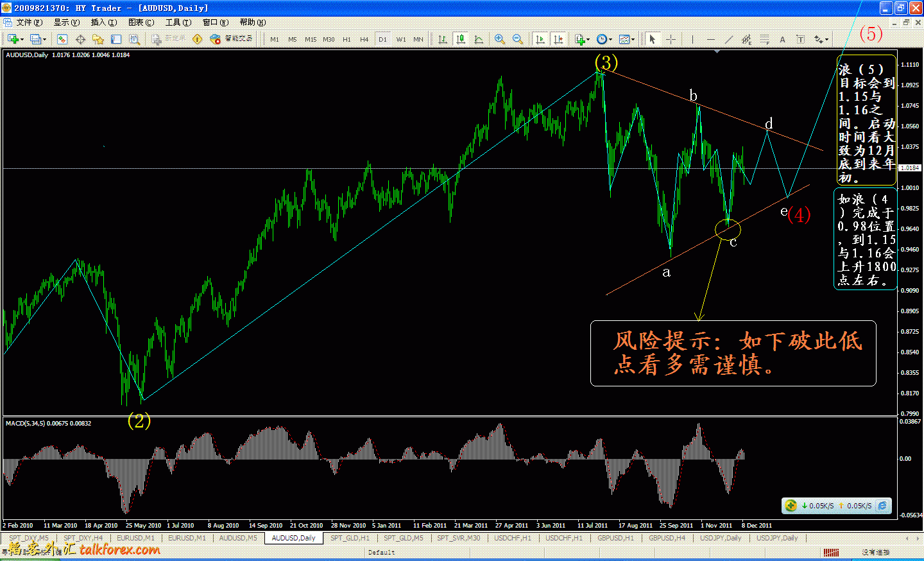Viewport: 924px width, 561px height.
Task: Switch timeframe to H4
Action: pos(364,39)
